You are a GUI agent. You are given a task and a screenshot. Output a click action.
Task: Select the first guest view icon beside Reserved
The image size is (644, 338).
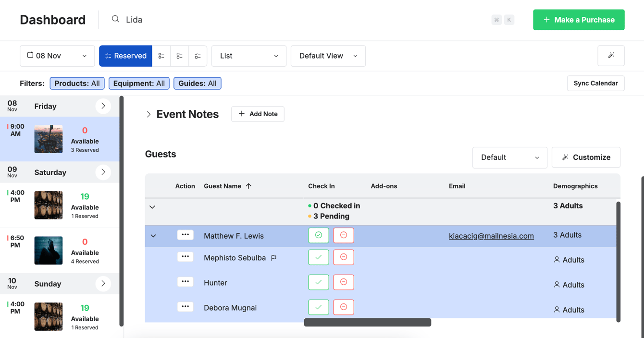161,56
